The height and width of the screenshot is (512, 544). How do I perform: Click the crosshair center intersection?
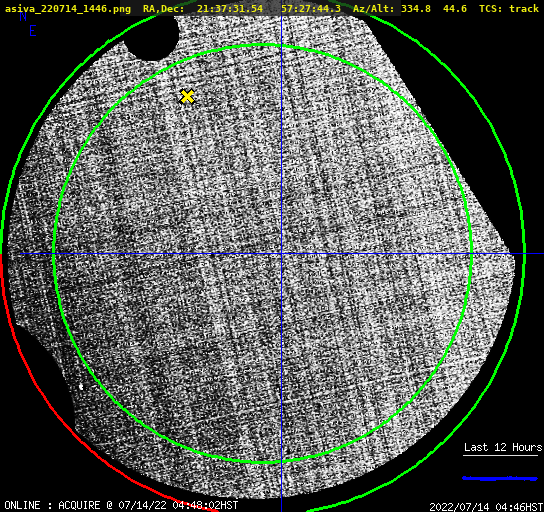281,254
